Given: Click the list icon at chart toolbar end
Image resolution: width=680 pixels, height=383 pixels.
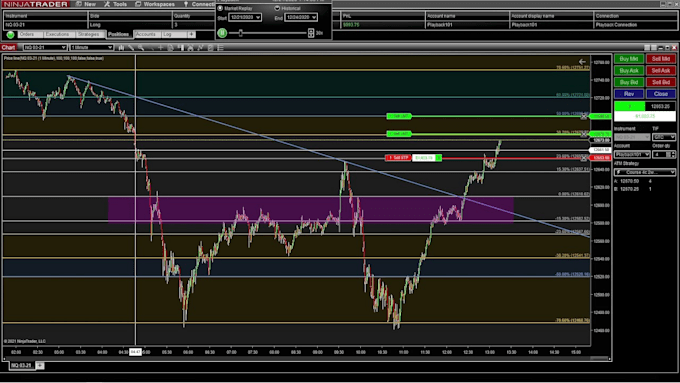Looking at the screenshot, I should coord(220,48).
